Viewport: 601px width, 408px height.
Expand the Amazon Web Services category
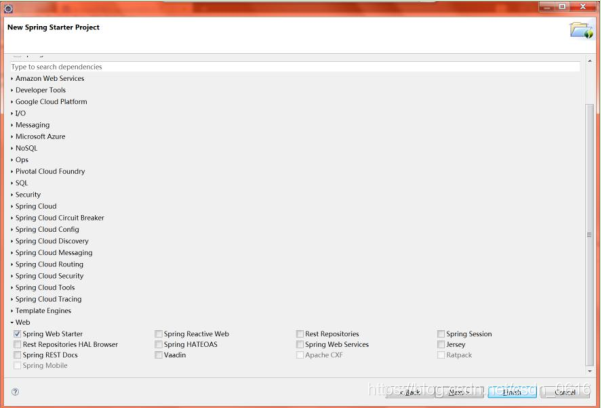(x=12, y=78)
